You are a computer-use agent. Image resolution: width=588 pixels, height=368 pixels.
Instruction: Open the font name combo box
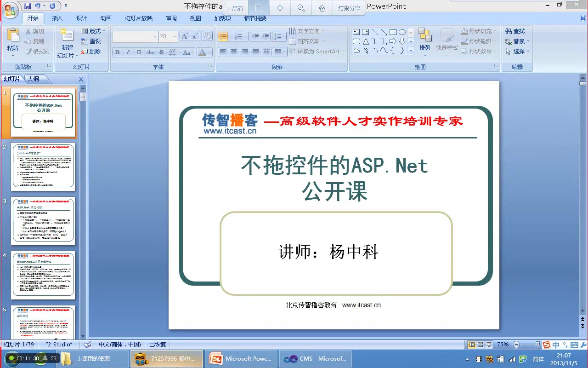[135, 36]
